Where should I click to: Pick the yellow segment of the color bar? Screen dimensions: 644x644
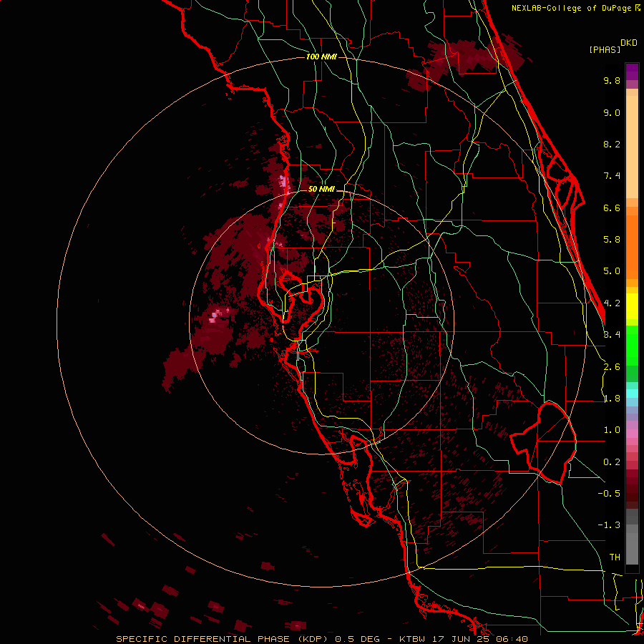(x=632, y=306)
